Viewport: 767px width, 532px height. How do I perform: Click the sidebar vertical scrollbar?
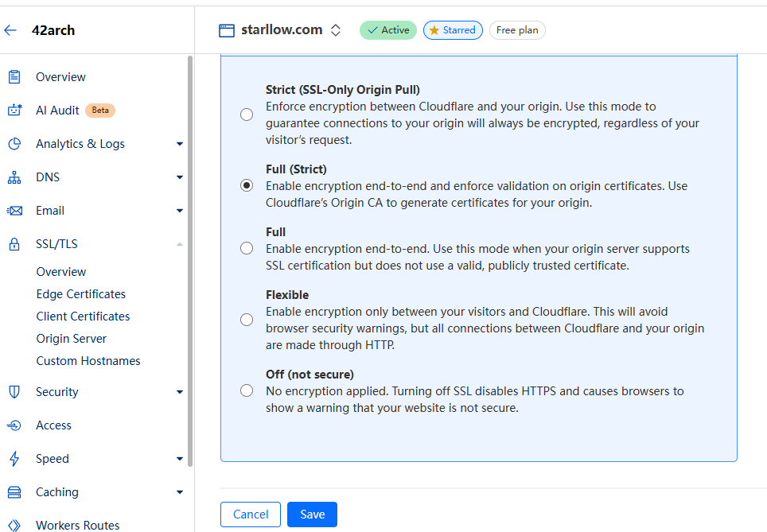coord(190,262)
